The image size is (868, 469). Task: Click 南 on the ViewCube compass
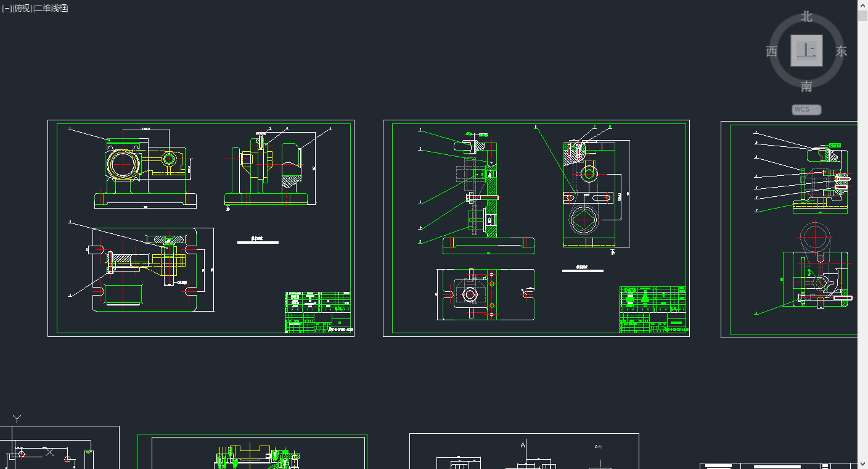click(x=806, y=85)
